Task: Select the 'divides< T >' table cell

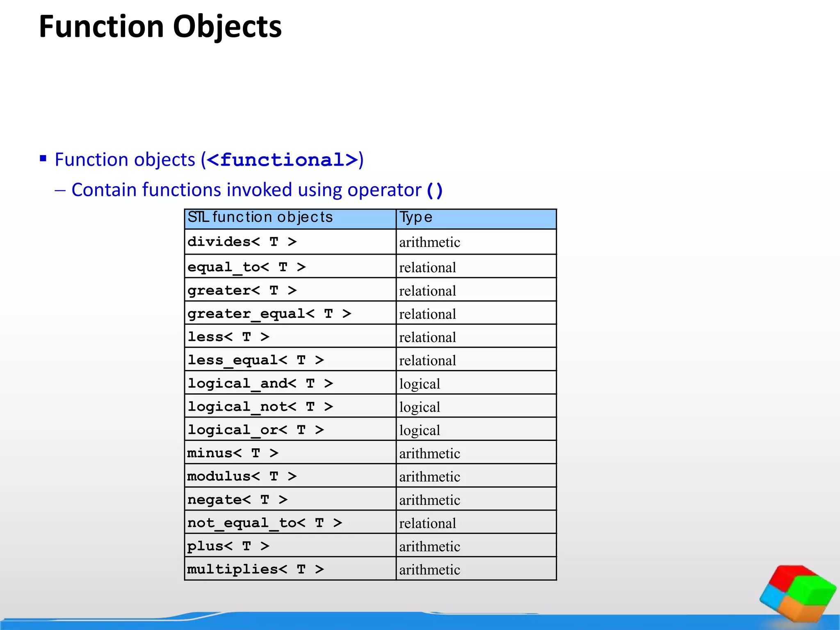Action: pyautogui.click(x=290, y=242)
